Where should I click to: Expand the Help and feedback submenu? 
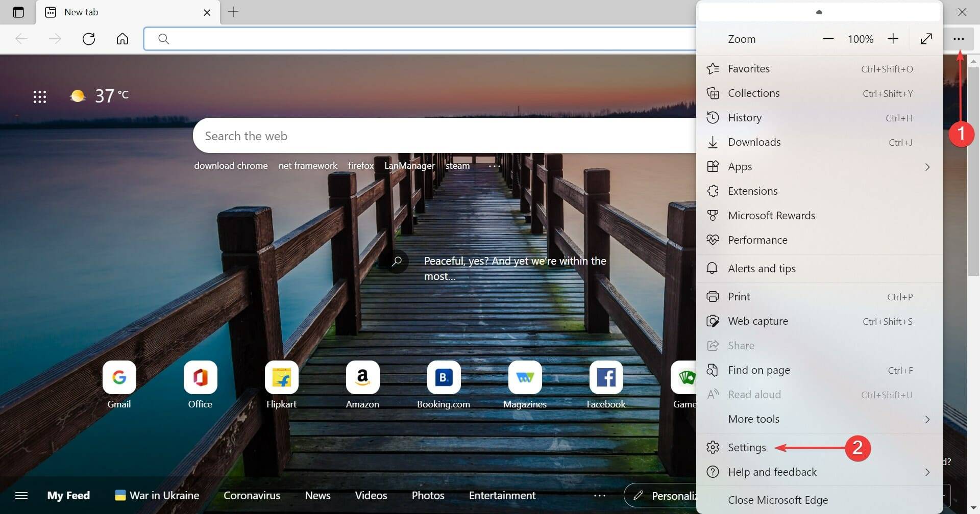[927, 472]
